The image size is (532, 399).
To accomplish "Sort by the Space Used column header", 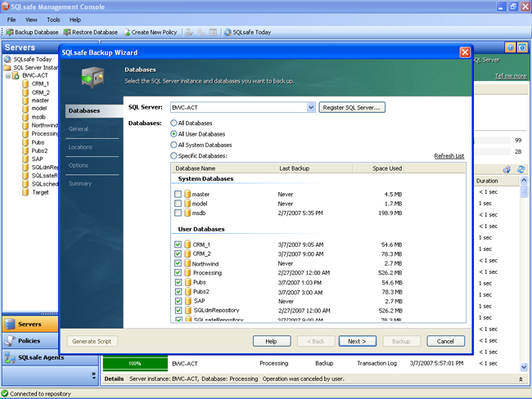I will 379,168.
